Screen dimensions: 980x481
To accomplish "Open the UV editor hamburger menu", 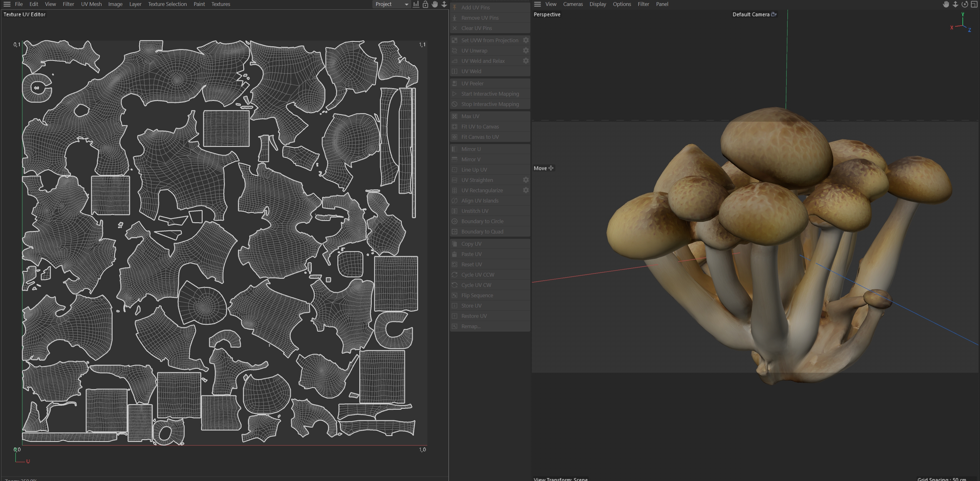I will point(7,4).
